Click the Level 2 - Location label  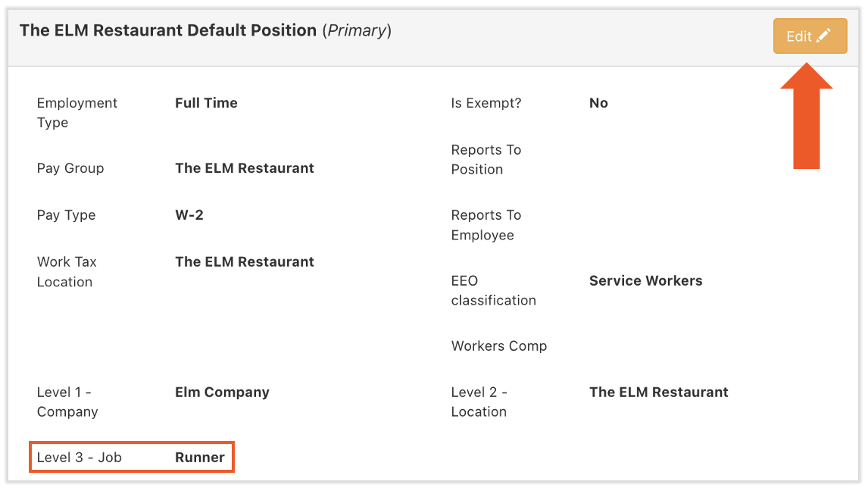pos(479,402)
